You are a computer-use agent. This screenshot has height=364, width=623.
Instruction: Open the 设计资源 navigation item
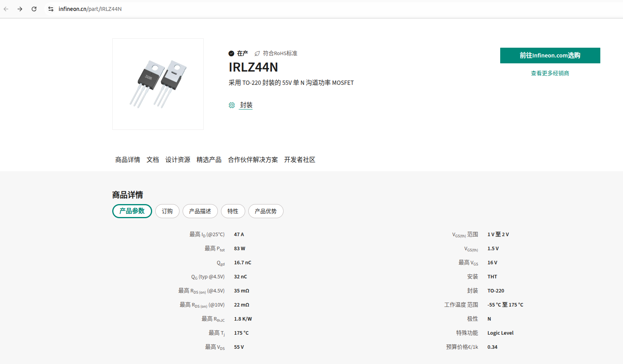click(x=178, y=160)
